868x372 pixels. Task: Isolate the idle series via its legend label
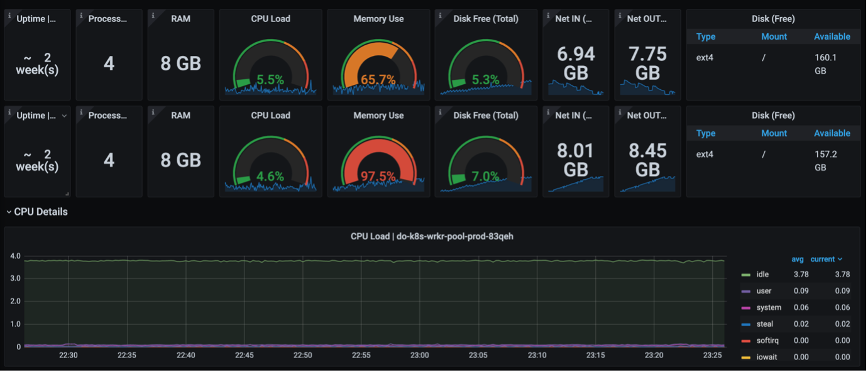[762, 275]
